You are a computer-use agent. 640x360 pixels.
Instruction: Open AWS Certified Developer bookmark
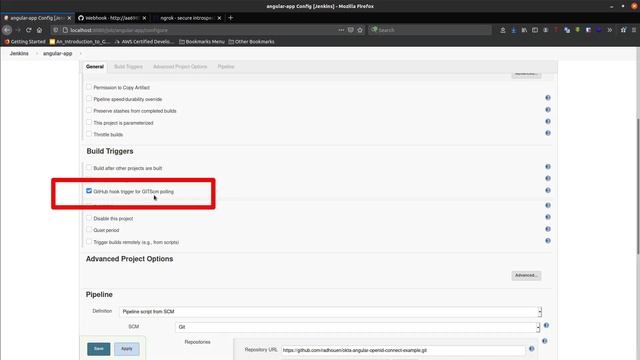click(144, 42)
